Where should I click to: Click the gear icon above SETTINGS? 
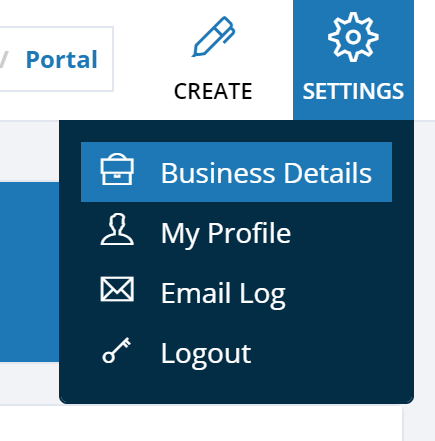pyautogui.click(x=353, y=37)
